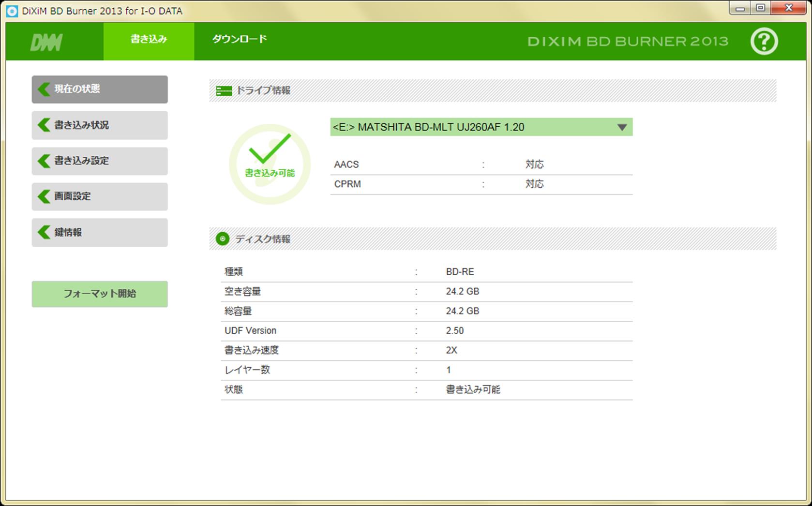Click the AACS label
The height and width of the screenshot is (506, 812).
click(346, 164)
